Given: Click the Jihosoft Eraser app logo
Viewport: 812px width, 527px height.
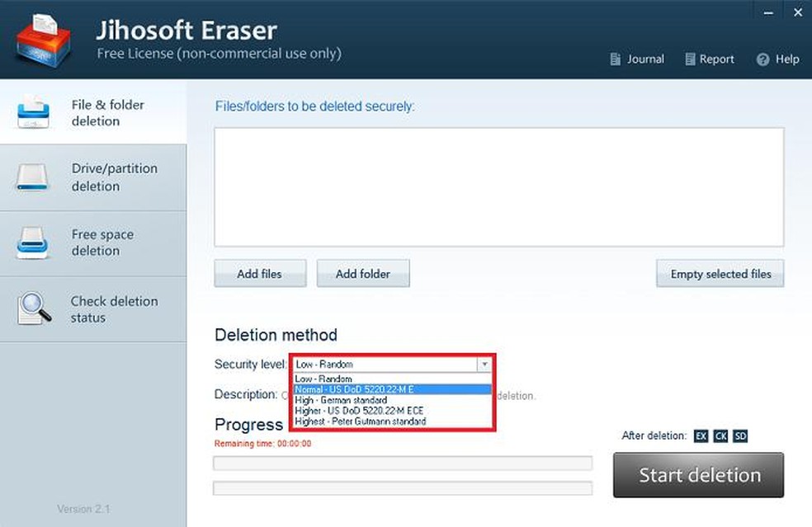Looking at the screenshot, I should (43, 40).
